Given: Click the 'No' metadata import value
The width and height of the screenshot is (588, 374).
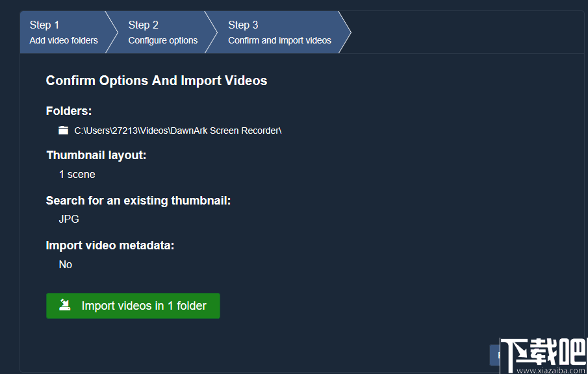Looking at the screenshot, I should click(x=66, y=264).
